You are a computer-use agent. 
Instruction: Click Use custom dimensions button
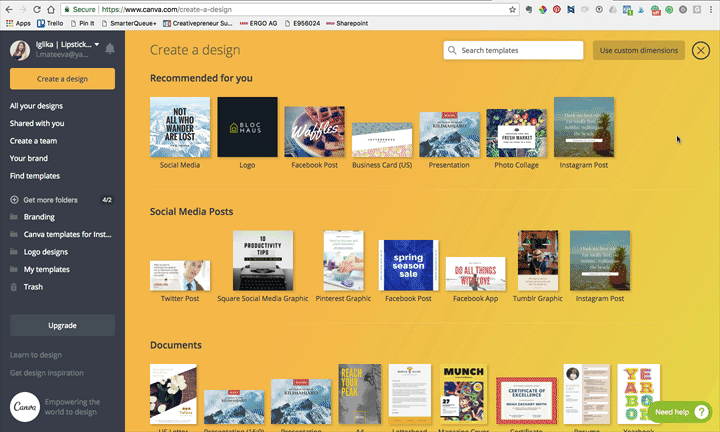pyautogui.click(x=639, y=50)
